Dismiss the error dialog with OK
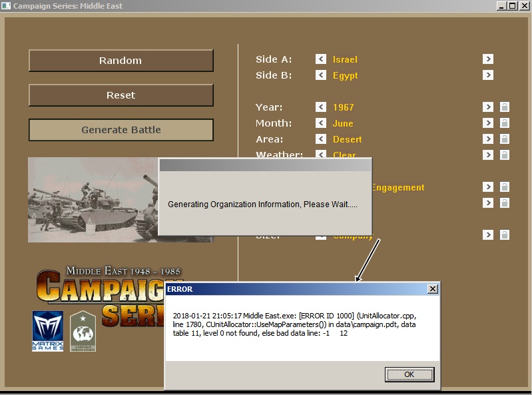532x395 pixels. 409,374
